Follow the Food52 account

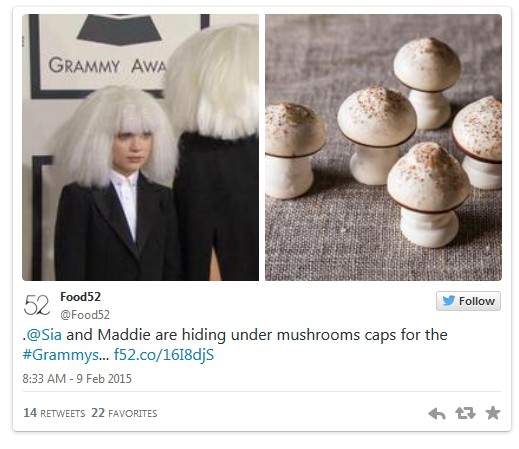[x=468, y=301]
